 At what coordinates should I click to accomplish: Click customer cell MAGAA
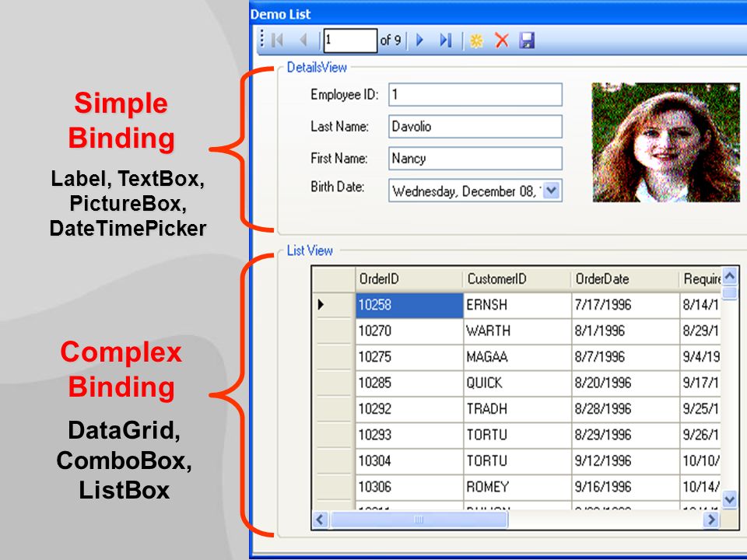point(517,357)
